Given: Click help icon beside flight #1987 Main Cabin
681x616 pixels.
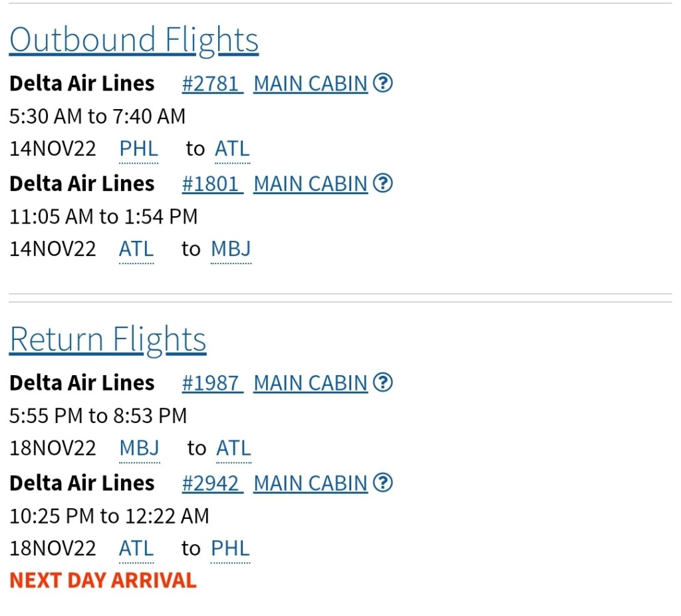Looking at the screenshot, I should pyautogui.click(x=382, y=383).
